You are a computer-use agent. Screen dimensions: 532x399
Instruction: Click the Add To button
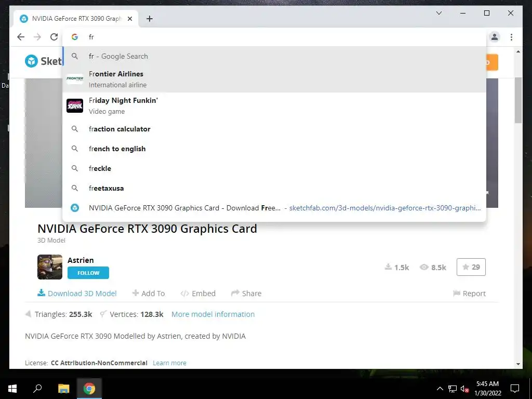point(149,293)
